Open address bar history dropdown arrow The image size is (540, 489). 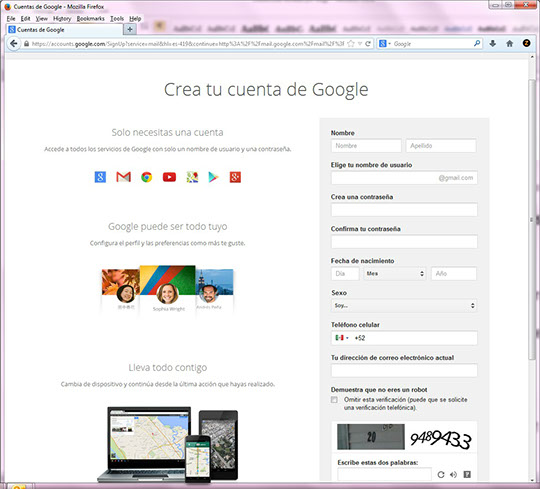[x=360, y=44]
